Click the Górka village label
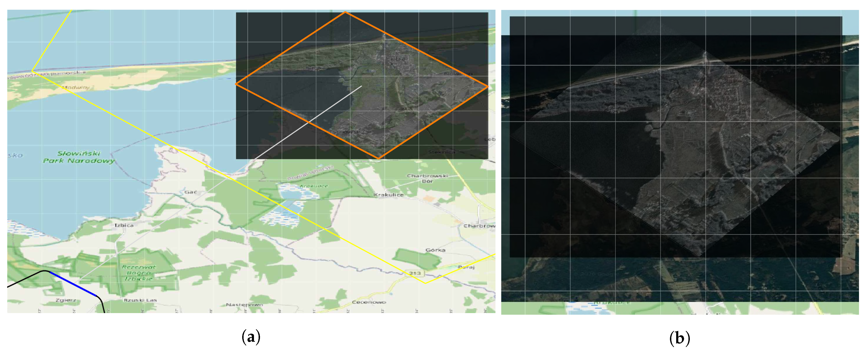This screenshot has height=351, width=868. pyautogui.click(x=435, y=250)
